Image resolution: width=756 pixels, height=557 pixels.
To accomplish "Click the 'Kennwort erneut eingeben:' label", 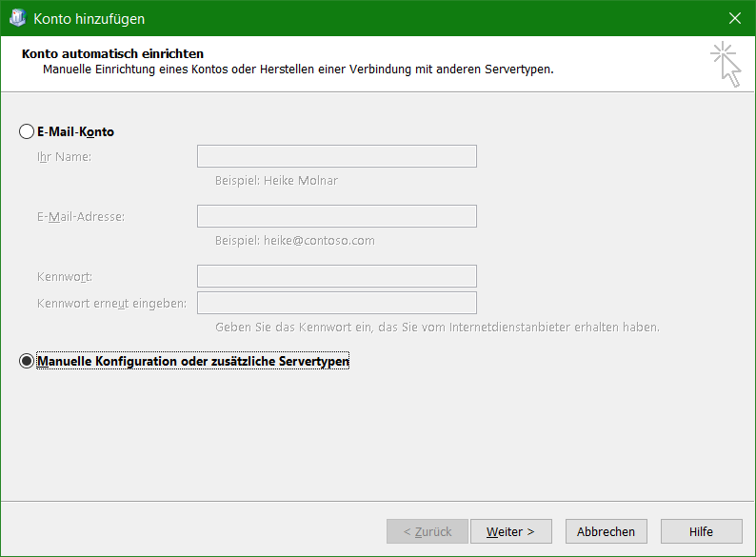I will click(x=111, y=304).
